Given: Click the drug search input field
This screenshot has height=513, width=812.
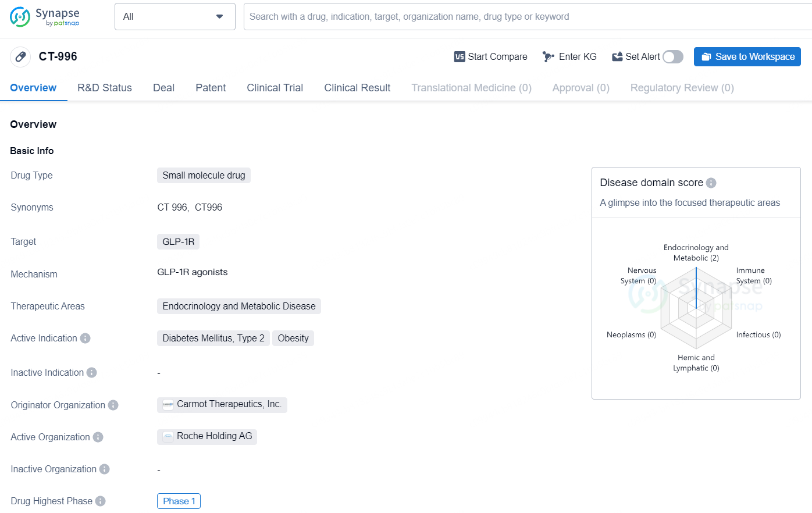Looking at the screenshot, I should pos(528,16).
